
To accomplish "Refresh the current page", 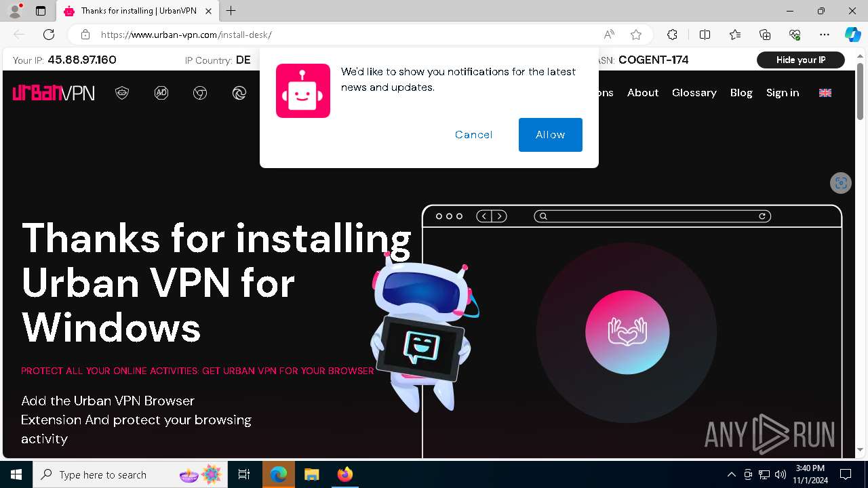I will pos(49,35).
